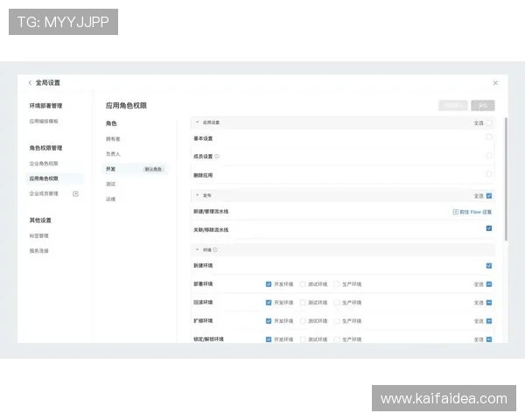Select the 开发 role
Screen dimensions: 525x420
135,169
